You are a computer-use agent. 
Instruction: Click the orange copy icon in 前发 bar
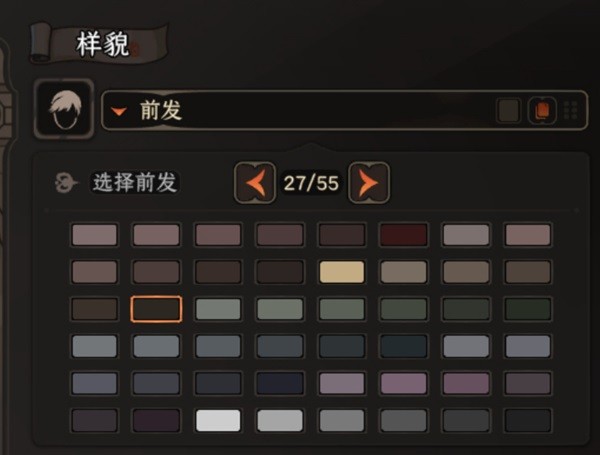(542, 111)
